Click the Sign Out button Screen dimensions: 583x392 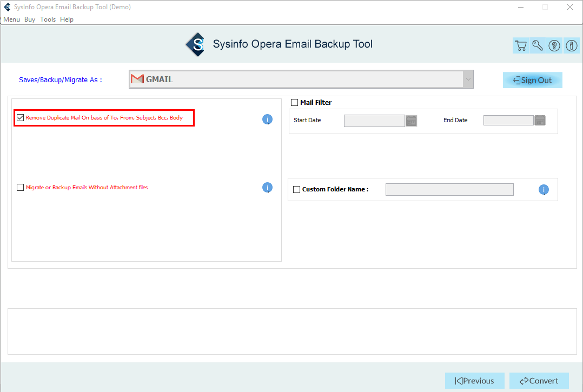click(x=532, y=80)
